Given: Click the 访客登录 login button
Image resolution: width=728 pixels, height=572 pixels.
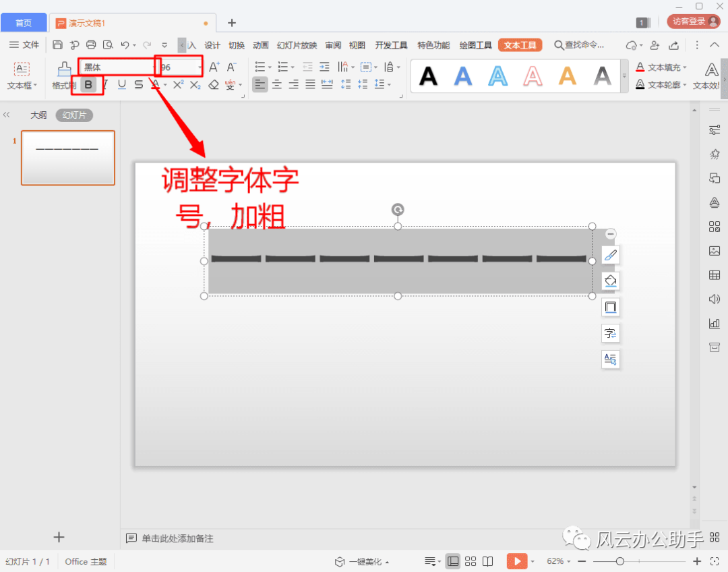Looking at the screenshot, I should tap(693, 21).
